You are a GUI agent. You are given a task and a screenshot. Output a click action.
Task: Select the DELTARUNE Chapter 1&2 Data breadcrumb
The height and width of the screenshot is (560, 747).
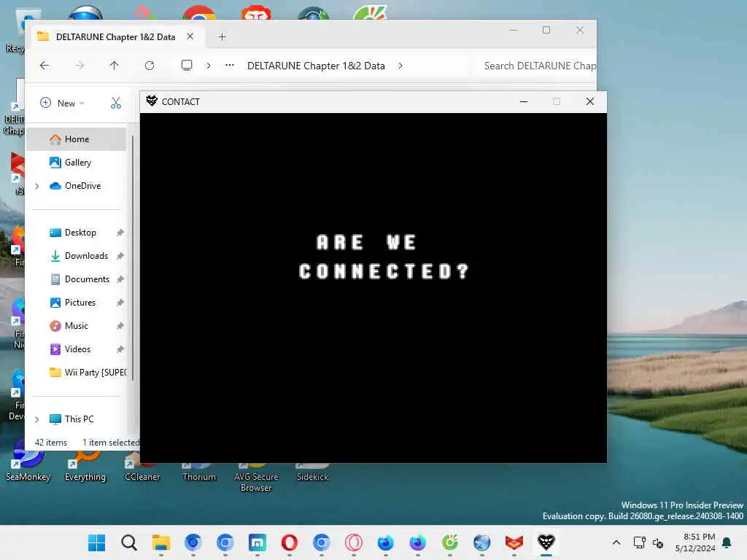(x=316, y=66)
